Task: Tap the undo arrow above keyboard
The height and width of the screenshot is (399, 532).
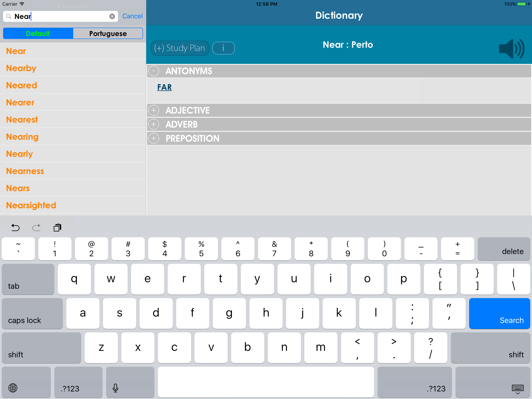Action: [15, 227]
